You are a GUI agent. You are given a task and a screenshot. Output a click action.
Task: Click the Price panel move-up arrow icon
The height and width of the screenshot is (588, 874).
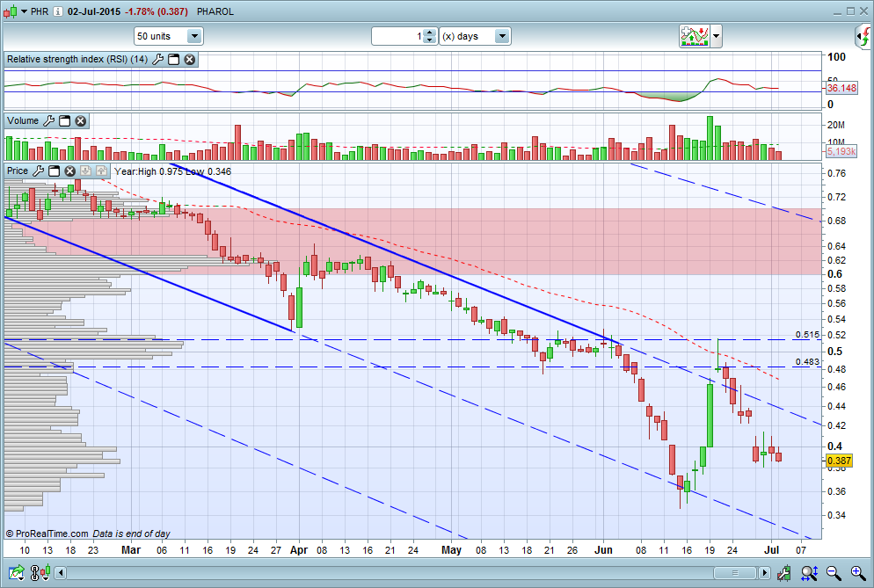(x=101, y=171)
